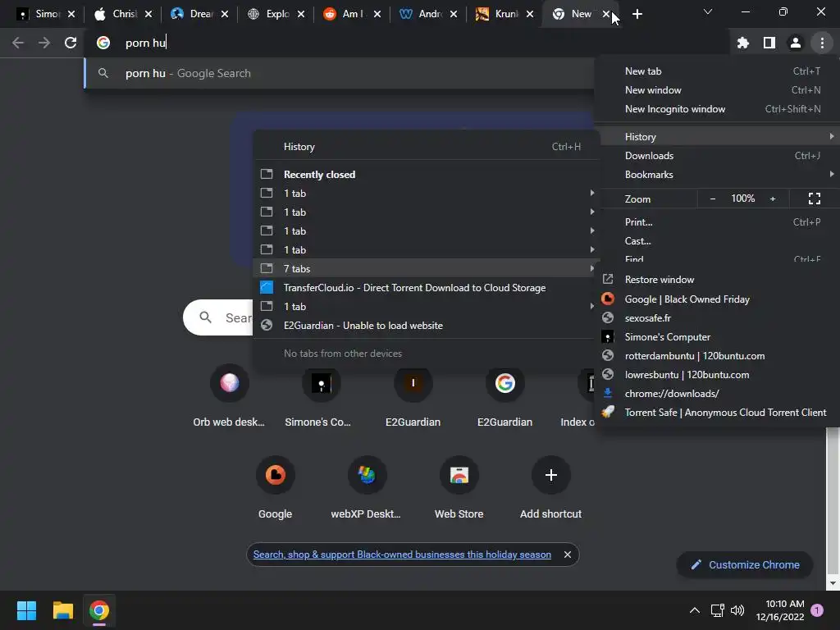
Task: Expand the 1 tab entry below TransferCloud
Action: (x=427, y=306)
